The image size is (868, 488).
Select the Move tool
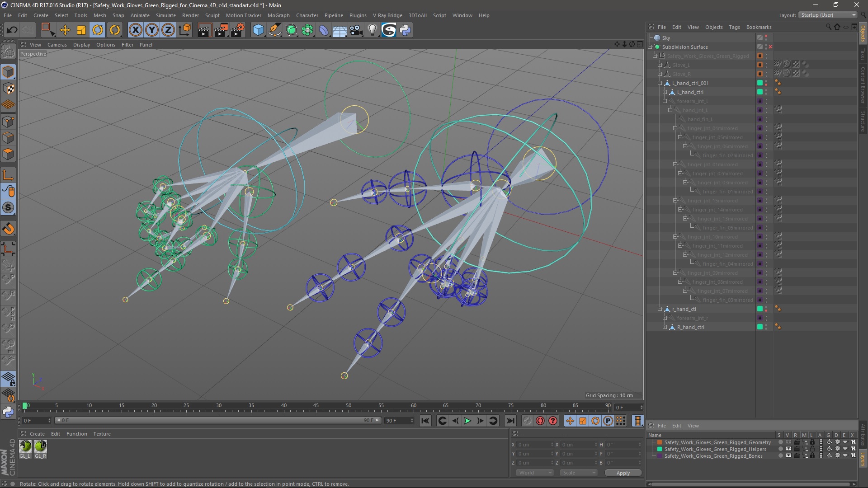point(65,30)
